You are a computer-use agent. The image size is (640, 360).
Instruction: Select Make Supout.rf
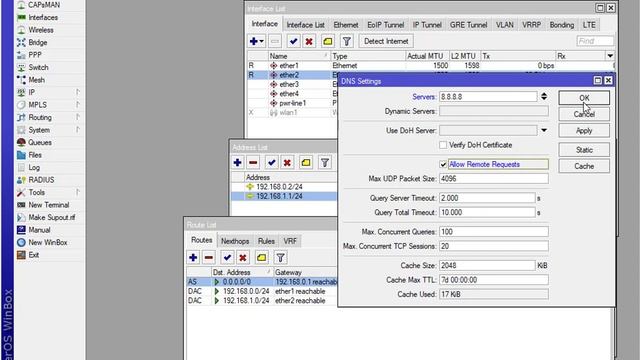51,218
